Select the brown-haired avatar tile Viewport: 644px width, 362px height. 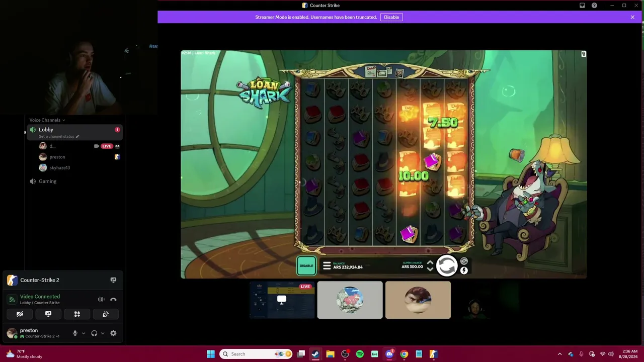[418, 300]
